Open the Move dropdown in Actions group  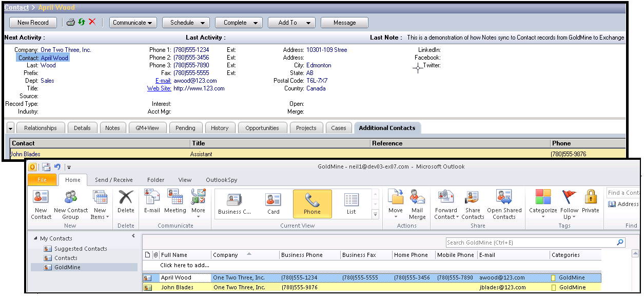coord(396,205)
